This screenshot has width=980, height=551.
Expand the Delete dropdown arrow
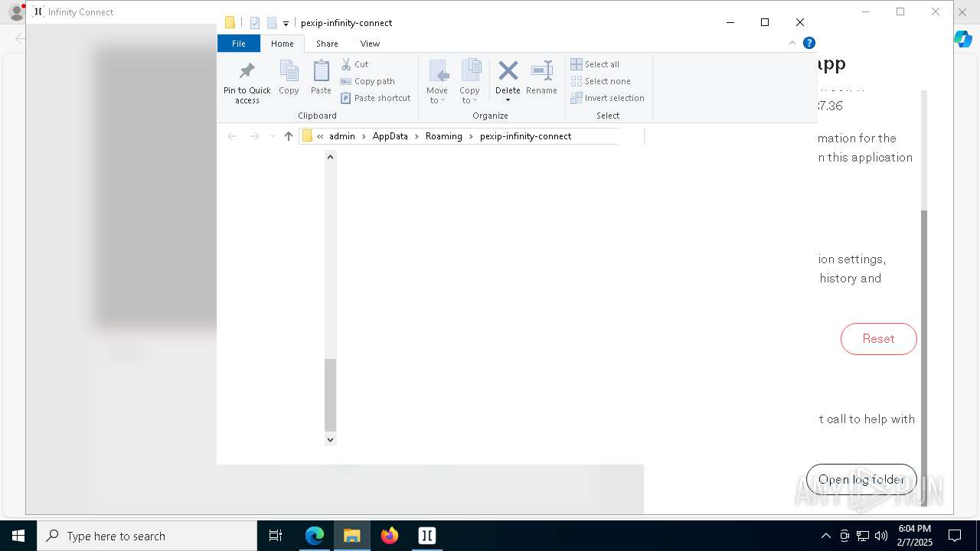click(508, 100)
